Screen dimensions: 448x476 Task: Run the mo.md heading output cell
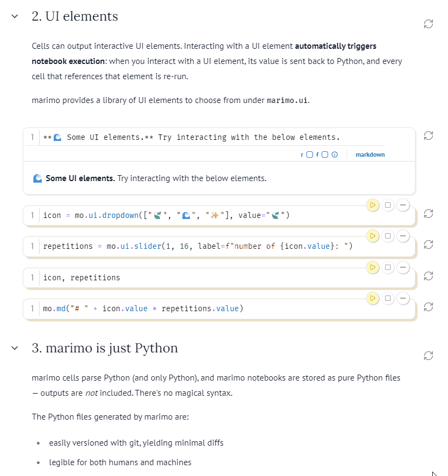(373, 298)
